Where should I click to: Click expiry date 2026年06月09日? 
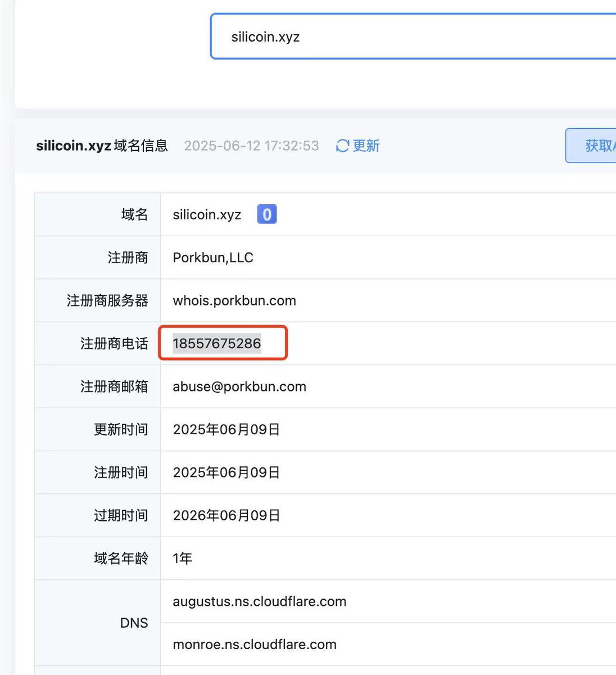[x=227, y=515]
